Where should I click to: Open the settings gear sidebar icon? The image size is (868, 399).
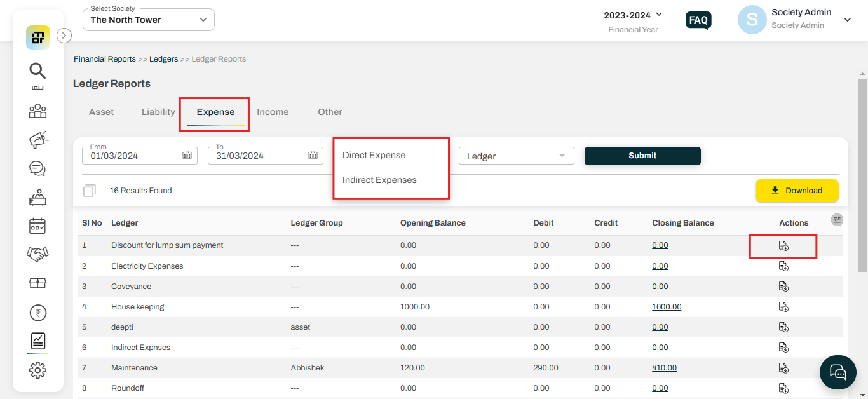pyautogui.click(x=38, y=370)
